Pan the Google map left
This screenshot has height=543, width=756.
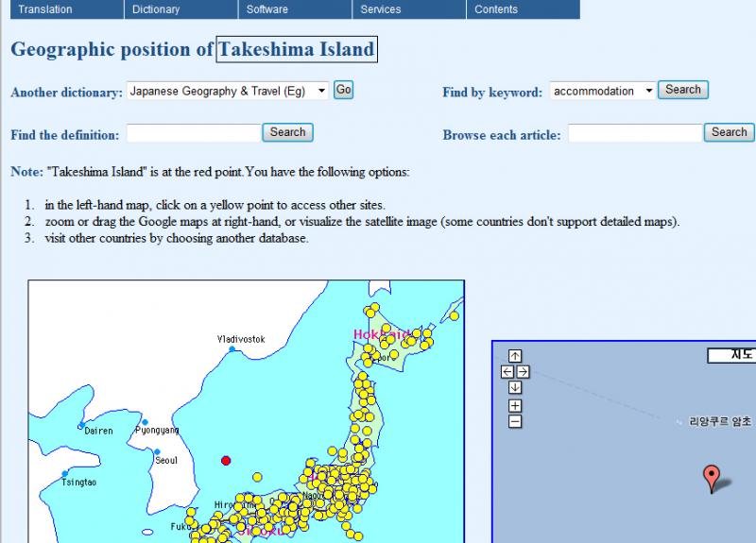click(507, 372)
